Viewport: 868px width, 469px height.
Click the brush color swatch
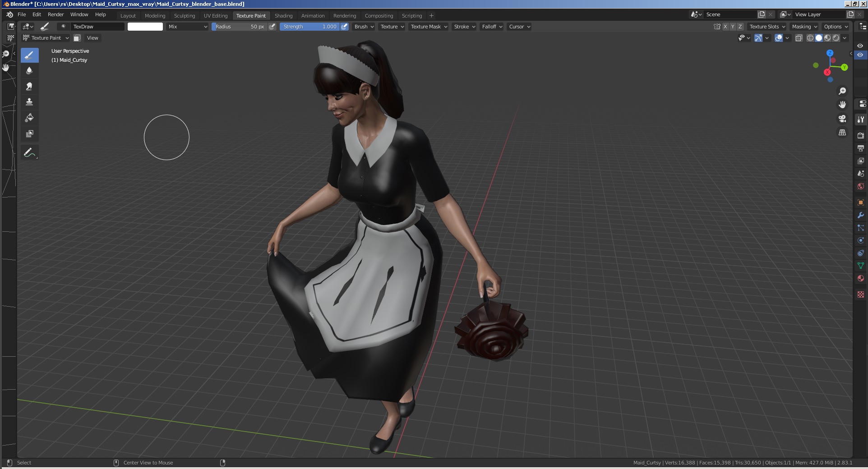pos(145,27)
